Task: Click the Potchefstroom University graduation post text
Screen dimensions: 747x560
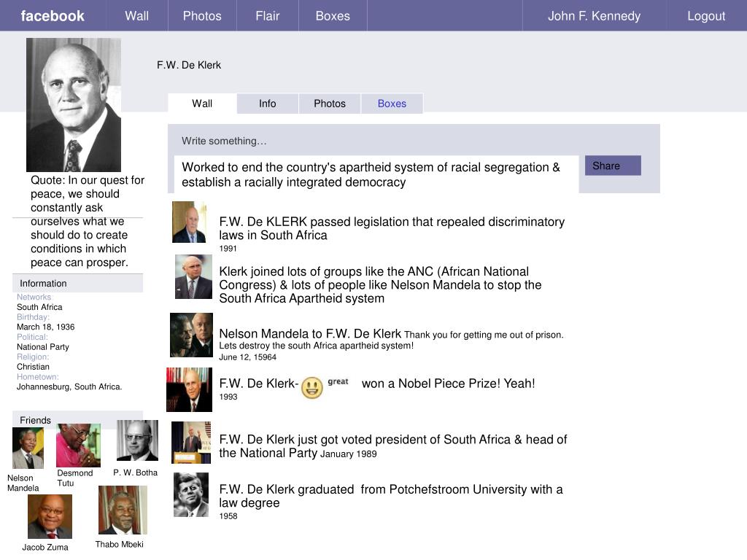Action: [x=391, y=496]
